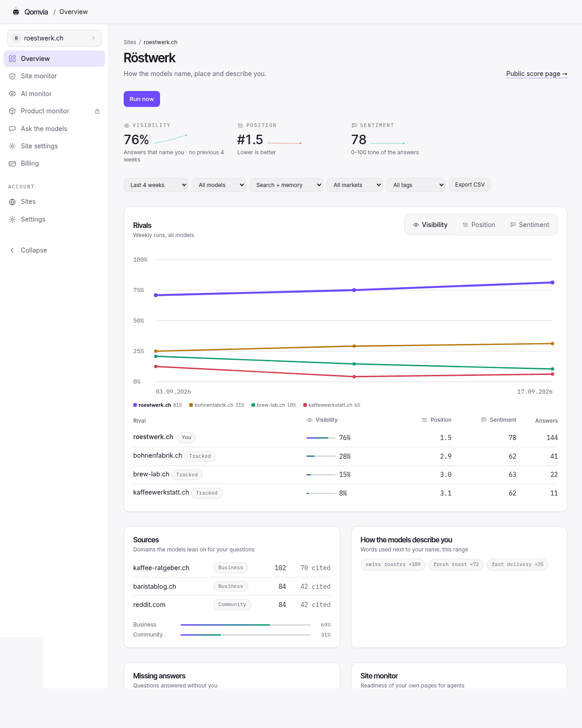Click the Ask the models chat icon

pos(12,129)
